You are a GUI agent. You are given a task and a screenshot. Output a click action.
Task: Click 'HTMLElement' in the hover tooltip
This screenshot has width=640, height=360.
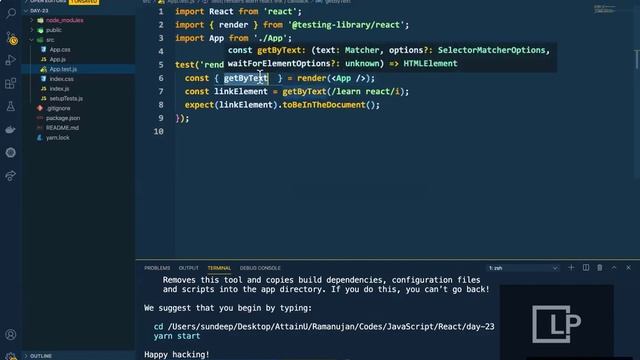[430, 64]
